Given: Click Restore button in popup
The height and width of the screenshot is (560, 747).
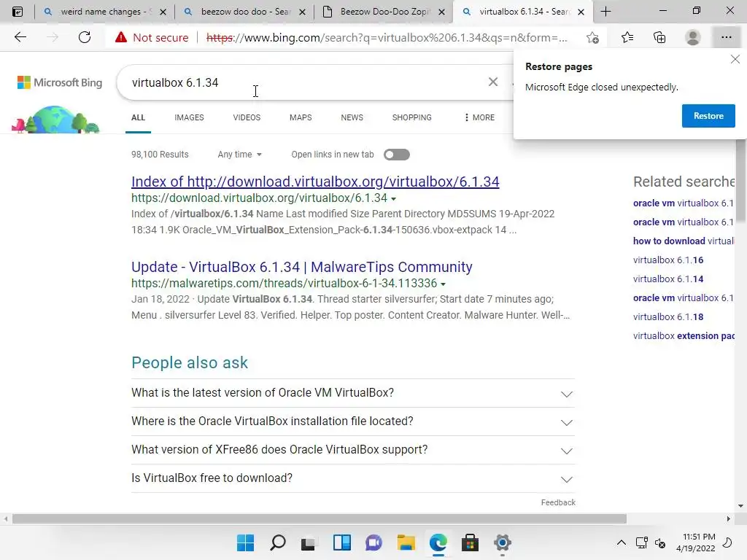Looking at the screenshot, I should tap(708, 116).
